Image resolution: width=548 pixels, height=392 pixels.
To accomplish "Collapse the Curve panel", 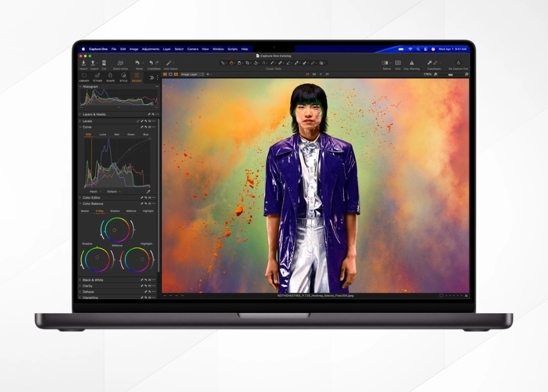I will pos(80,127).
